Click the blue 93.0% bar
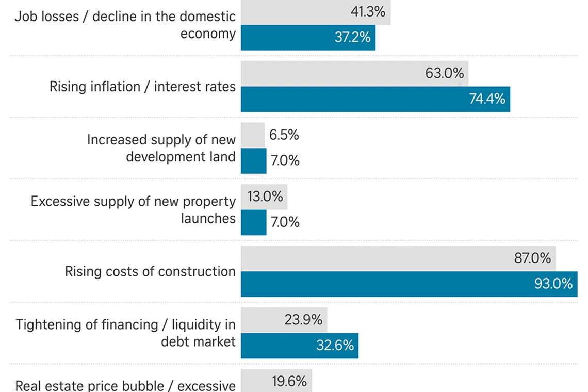 coord(409,284)
